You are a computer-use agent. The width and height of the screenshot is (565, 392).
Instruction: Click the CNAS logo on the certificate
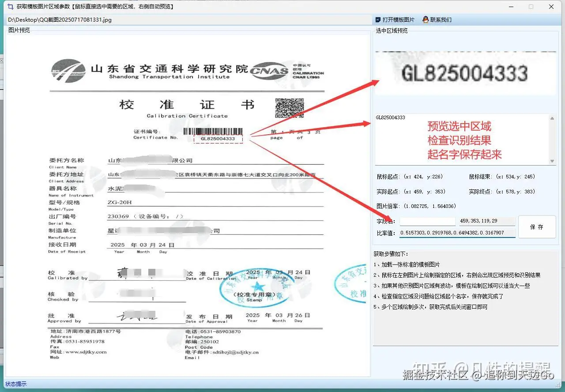coord(270,70)
